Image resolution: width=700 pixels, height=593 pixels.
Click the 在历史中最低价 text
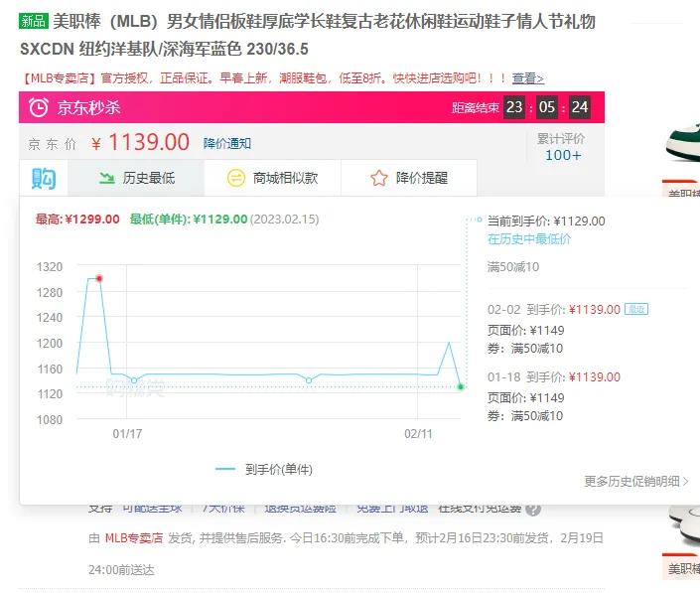pyautogui.click(x=529, y=239)
